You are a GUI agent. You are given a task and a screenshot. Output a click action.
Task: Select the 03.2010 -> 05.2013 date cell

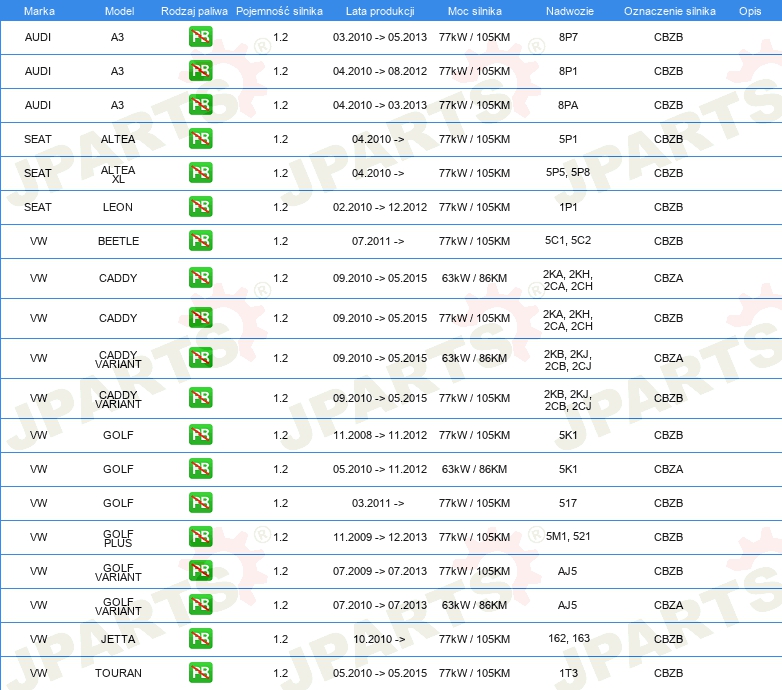coord(380,37)
